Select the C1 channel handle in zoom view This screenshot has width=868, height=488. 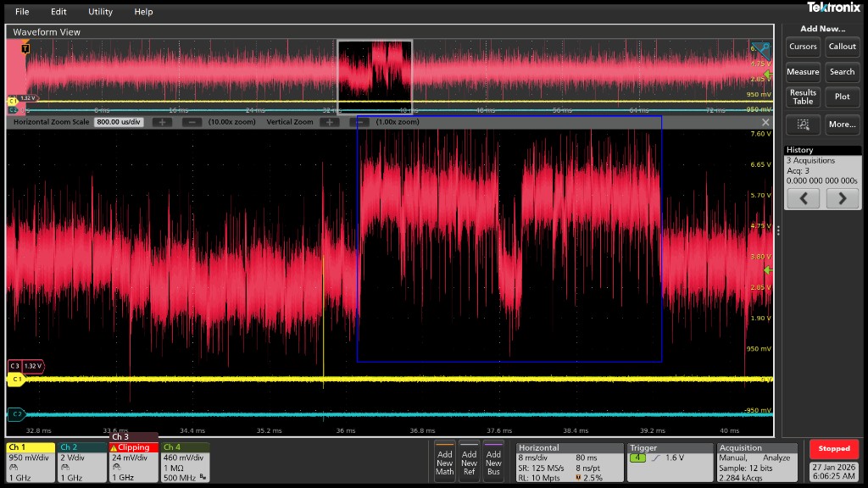pos(15,379)
